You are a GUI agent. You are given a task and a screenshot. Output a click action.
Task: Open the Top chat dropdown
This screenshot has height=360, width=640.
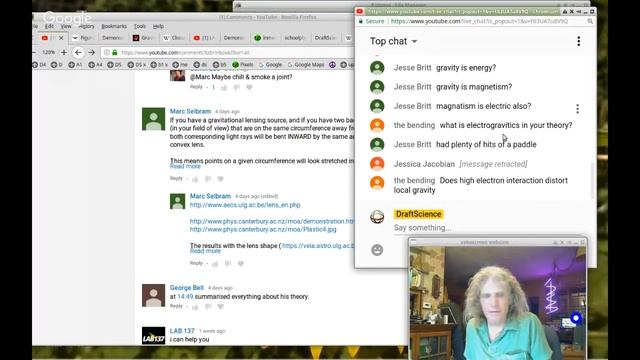393,41
